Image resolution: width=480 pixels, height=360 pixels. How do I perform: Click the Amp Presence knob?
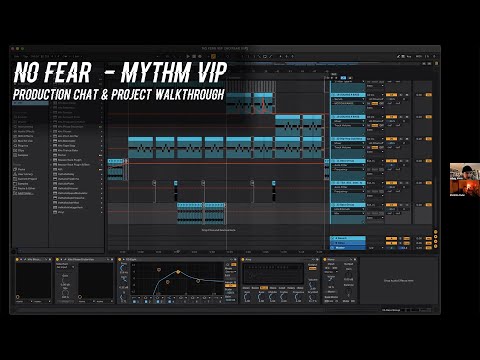click(x=298, y=297)
